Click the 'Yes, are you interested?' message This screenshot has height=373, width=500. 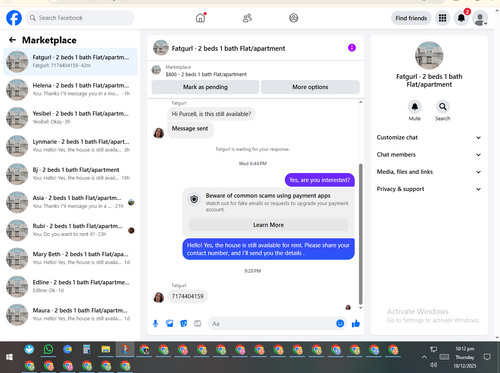320,180
